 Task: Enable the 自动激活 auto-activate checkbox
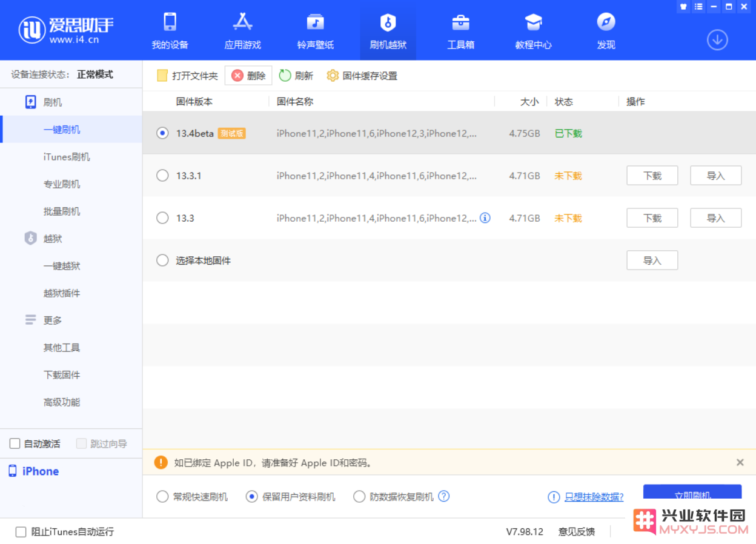(x=15, y=443)
